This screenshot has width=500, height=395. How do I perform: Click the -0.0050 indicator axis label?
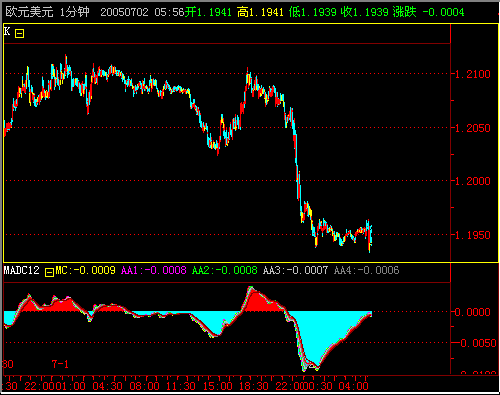[475, 343]
